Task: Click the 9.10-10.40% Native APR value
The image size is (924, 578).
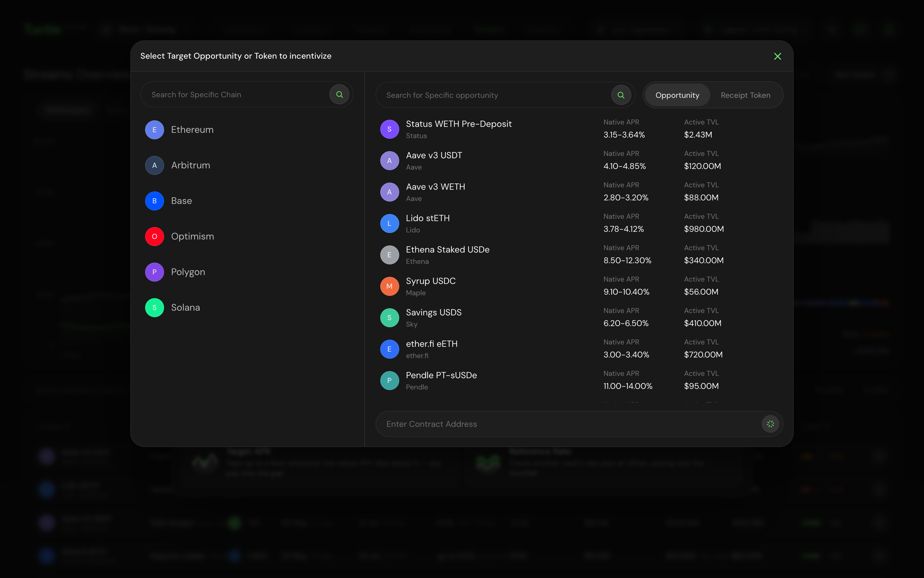Action: 626,292
